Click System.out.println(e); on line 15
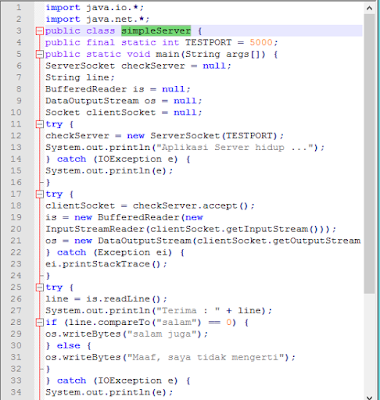 109,171
